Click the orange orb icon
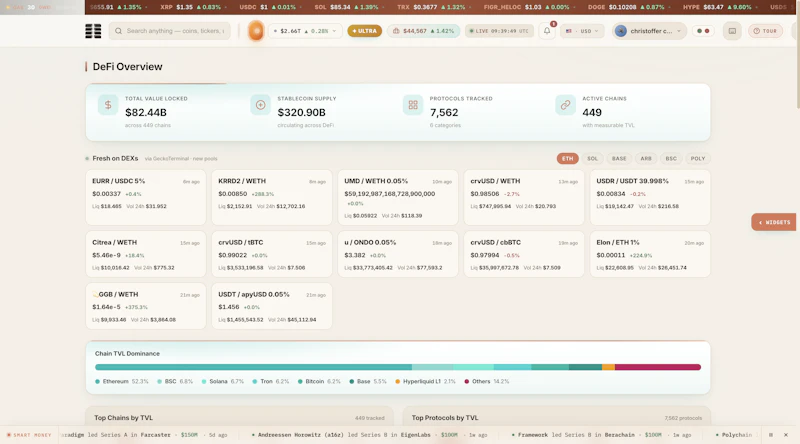The image size is (800, 444). point(256,31)
